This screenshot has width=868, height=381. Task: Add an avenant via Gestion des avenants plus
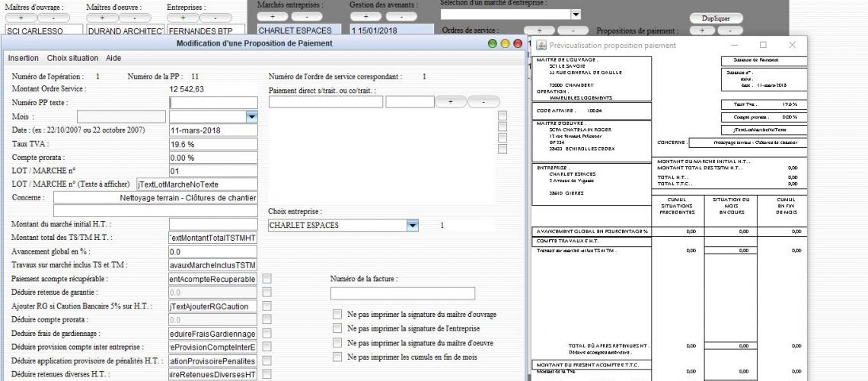click(x=366, y=17)
